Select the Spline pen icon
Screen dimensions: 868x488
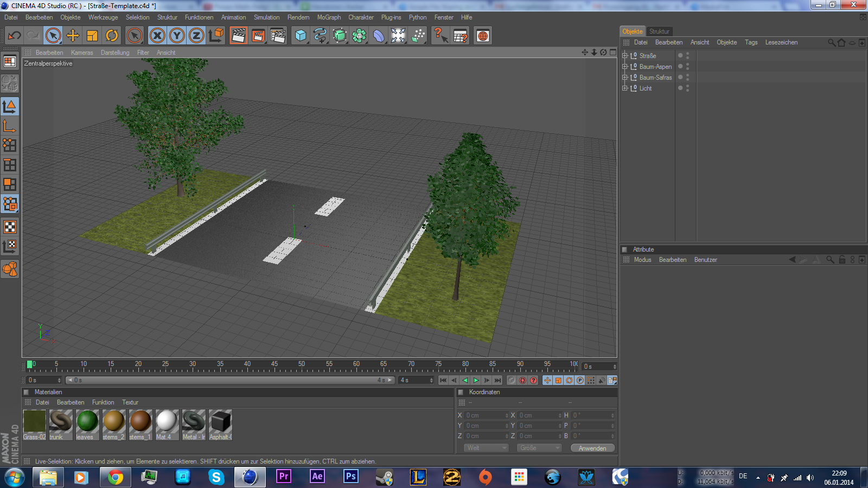321,35
